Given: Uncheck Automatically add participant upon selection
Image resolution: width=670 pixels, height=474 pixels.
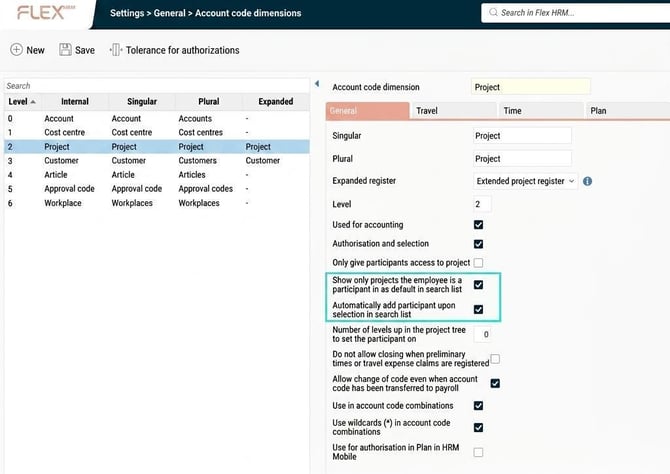Looking at the screenshot, I should click(479, 309).
